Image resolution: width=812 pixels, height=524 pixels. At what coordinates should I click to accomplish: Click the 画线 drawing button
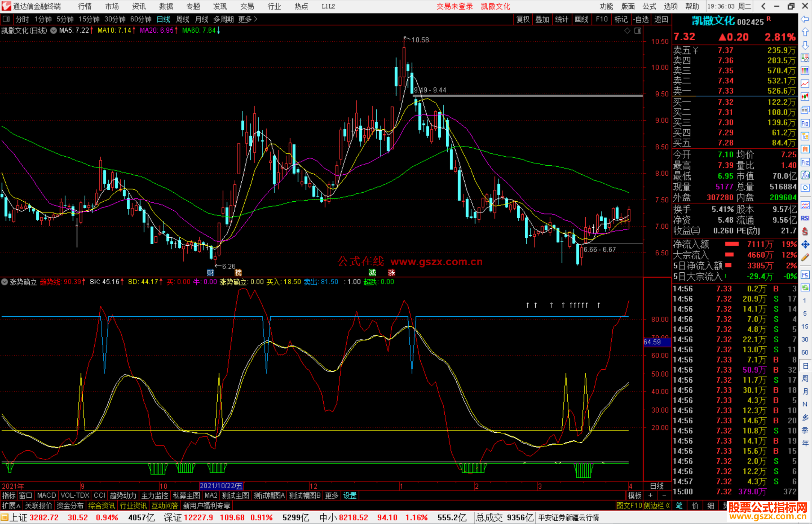582,19
